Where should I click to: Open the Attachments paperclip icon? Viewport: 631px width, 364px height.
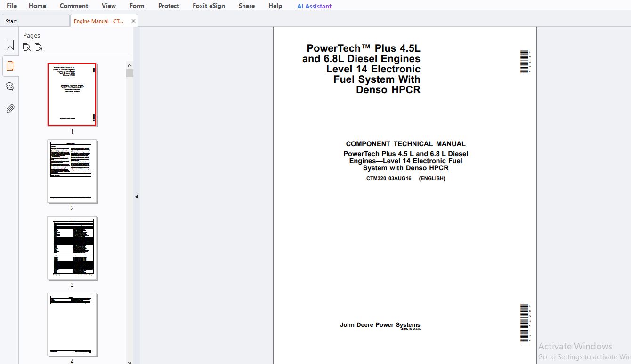(x=10, y=109)
